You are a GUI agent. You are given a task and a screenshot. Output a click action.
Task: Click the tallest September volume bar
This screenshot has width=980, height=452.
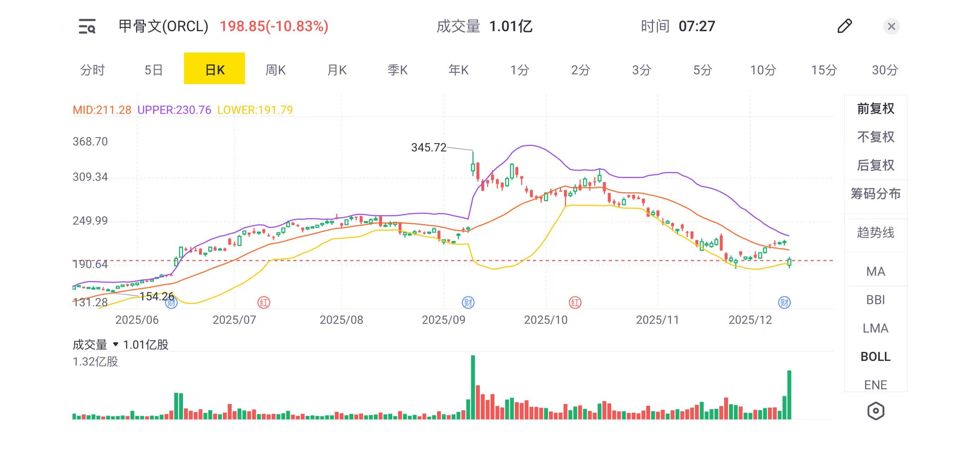pos(473,387)
